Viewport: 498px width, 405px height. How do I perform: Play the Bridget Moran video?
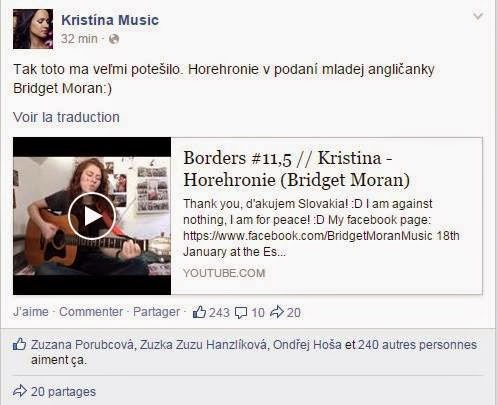(92, 216)
